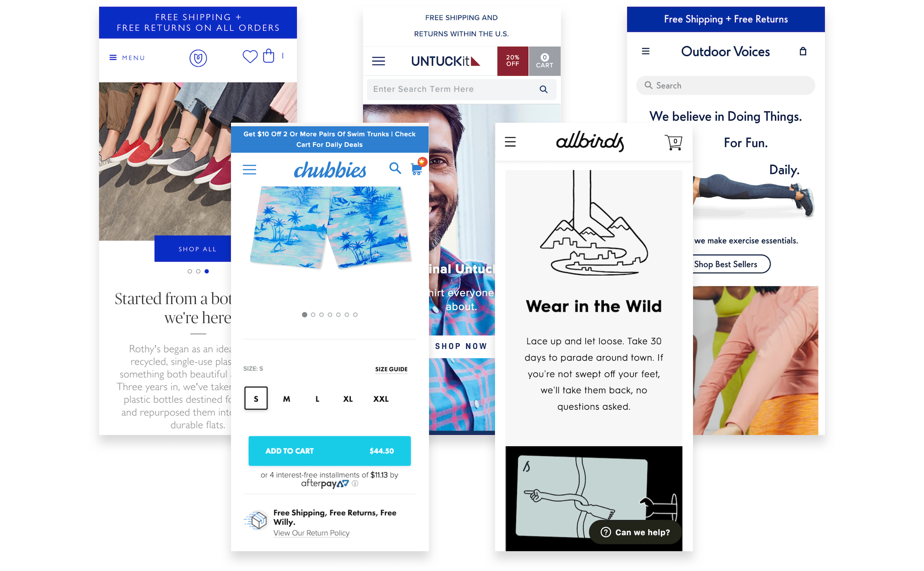924x571 pixels.
Task: Select size M on the Chubbies product page
Action: (286, 399)
